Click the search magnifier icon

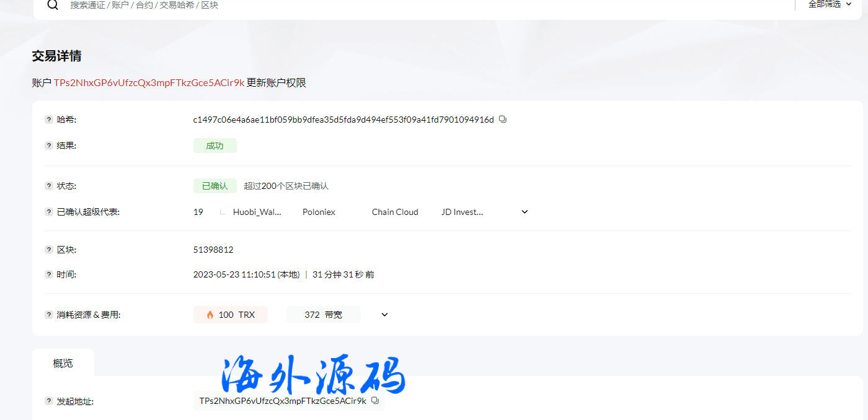[53, 4]
